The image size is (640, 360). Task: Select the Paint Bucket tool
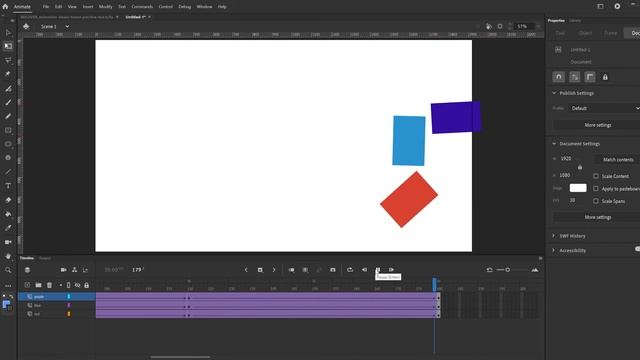click(x=8, y=214)
